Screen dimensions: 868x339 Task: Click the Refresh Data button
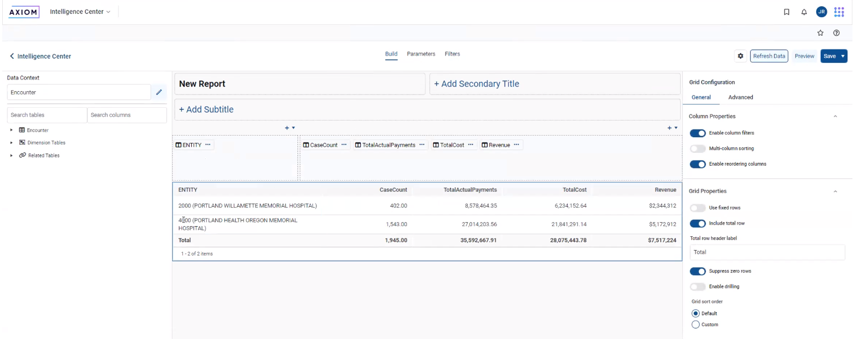pos(769,56)
